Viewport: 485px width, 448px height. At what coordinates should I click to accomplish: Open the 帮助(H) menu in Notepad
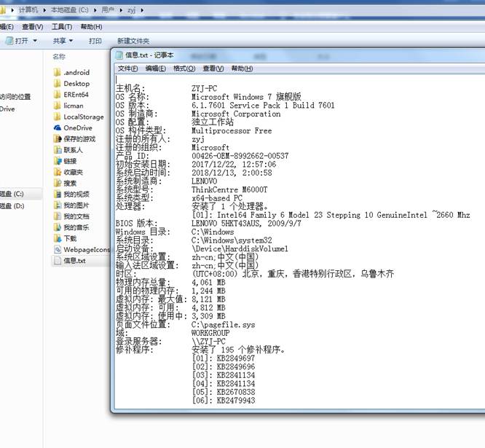coord(242,68)
